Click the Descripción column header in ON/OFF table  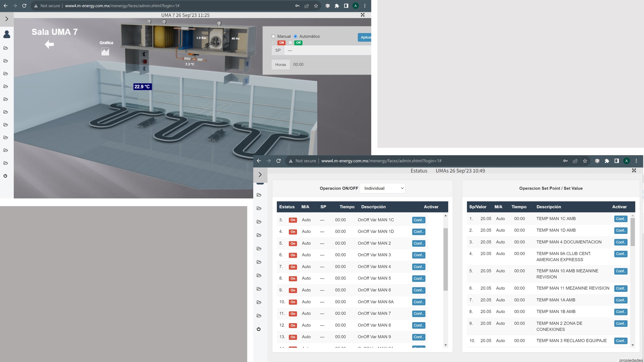click(373, 207)
